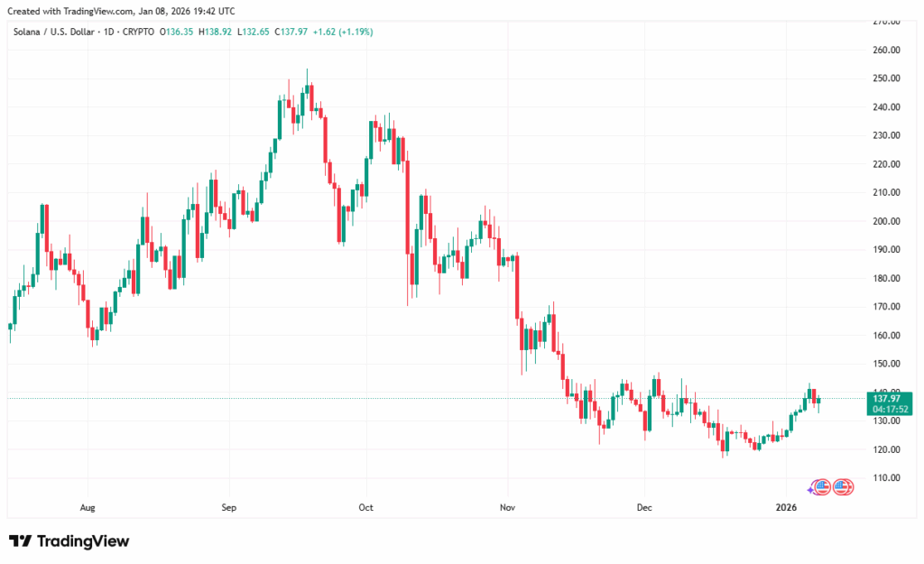Select the Open value 136.35

click(x=176, y=32)
